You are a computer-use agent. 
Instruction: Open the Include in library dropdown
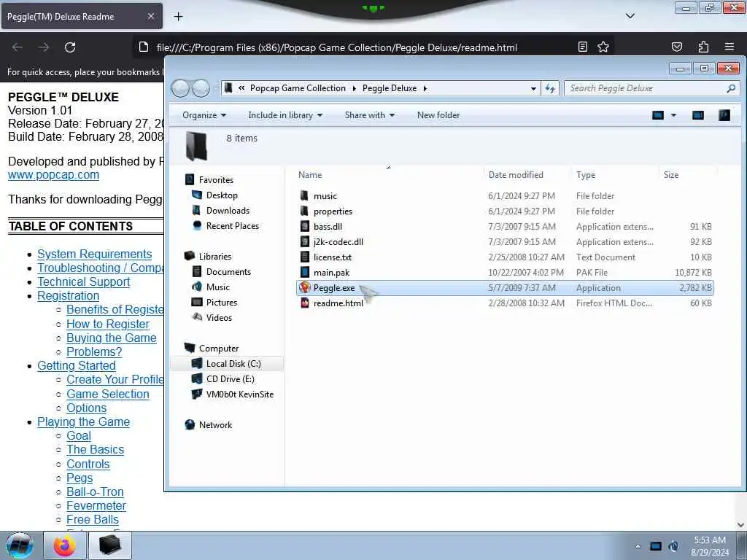pos(285,115)
